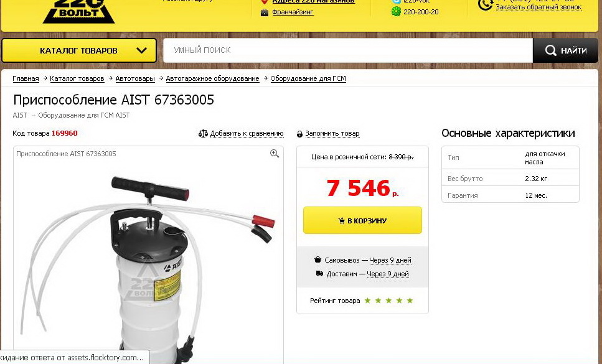Click the five-star product rating
This screenshot has width=602, height=364.
click(x=388, y=301)
